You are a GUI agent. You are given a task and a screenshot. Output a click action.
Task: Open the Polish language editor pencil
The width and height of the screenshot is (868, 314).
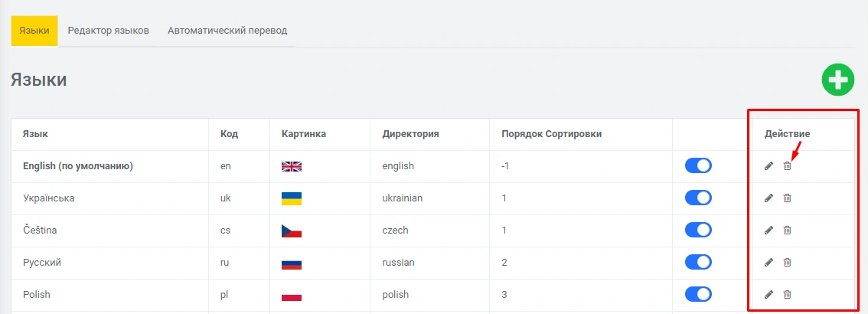[768, 295]
